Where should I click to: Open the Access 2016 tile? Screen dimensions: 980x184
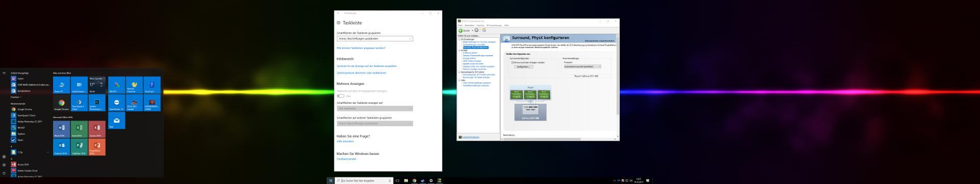coord(97,129)
